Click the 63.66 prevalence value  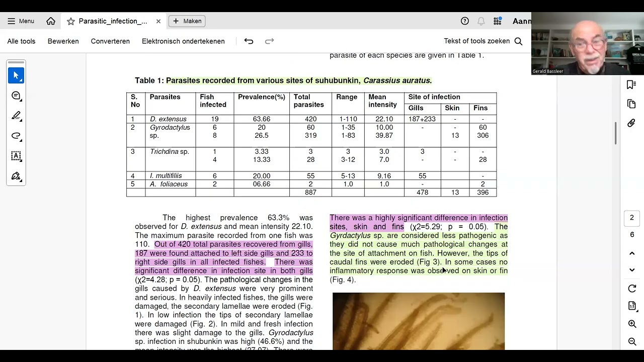262,119
